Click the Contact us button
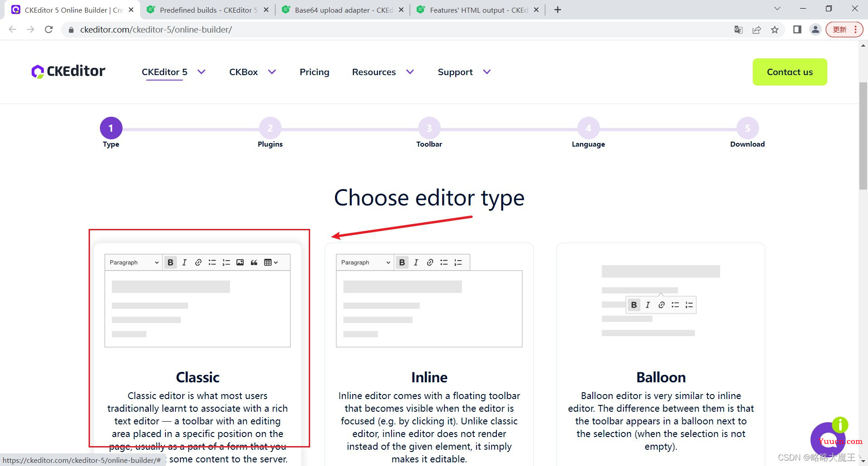 coord(790,72)
